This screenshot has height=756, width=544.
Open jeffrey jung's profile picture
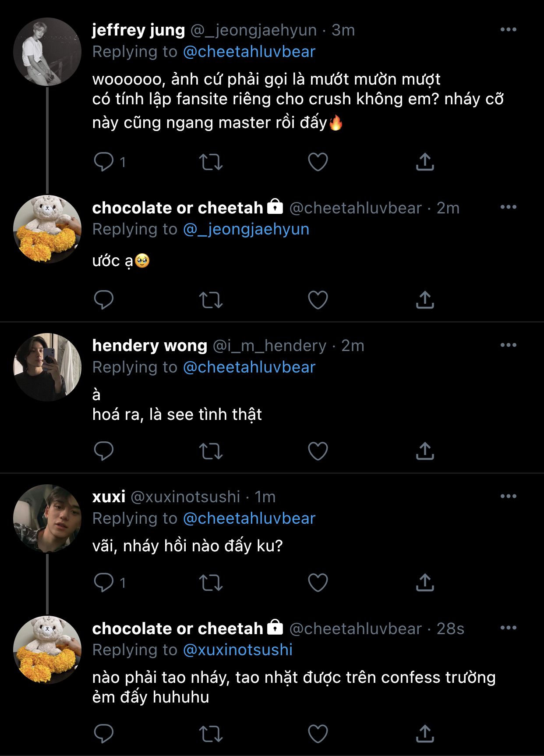click(47, 52)
